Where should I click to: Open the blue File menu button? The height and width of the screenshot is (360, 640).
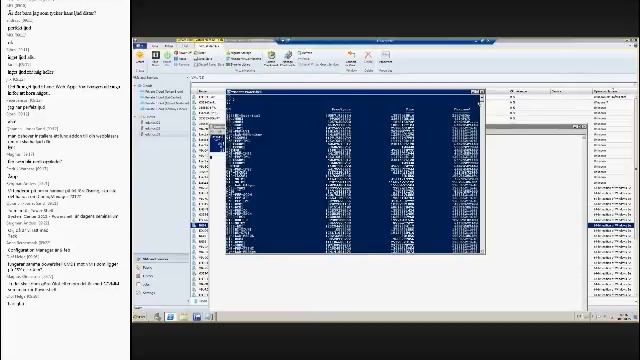140,46
